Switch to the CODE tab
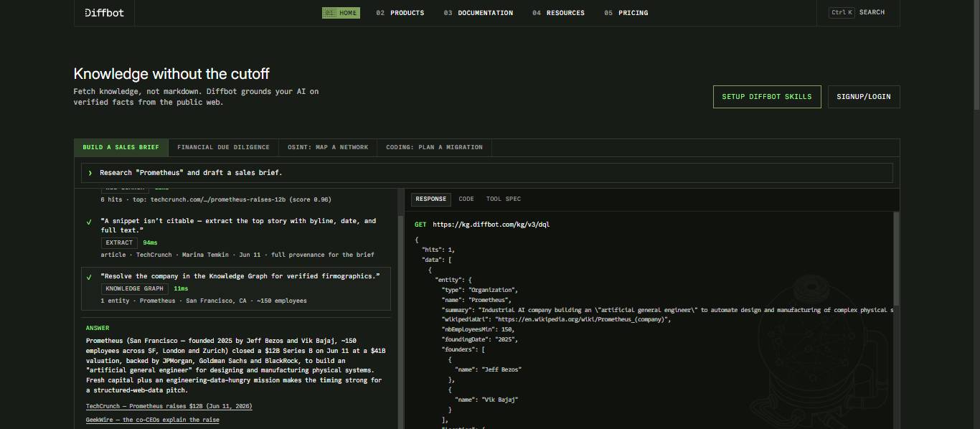 (x=466, y=199)
